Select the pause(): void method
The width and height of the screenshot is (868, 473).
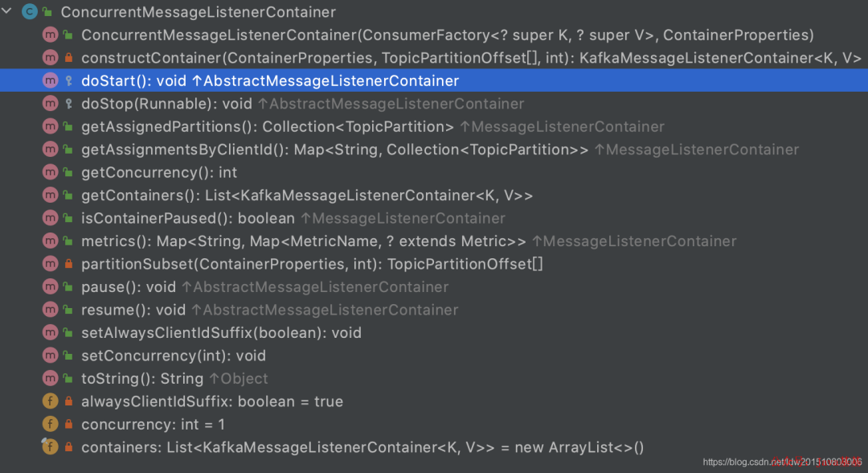coord(128,287)
